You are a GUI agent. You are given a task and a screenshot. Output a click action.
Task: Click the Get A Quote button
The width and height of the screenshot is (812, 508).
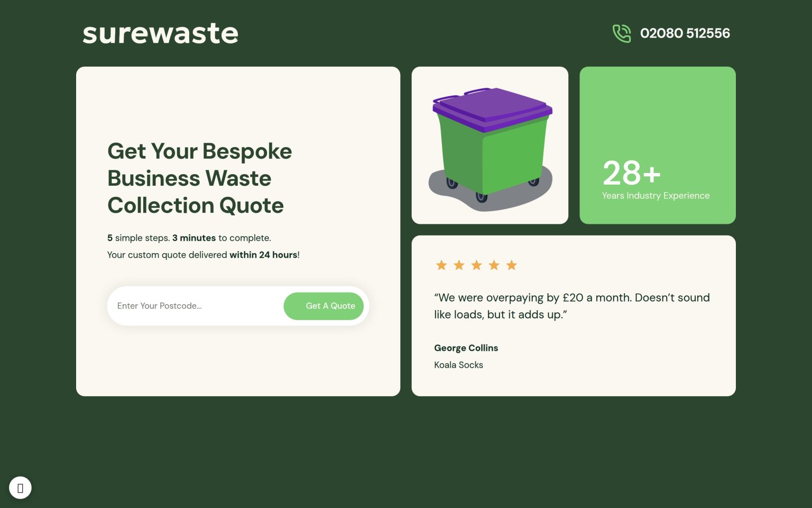(x=324, y=306)
